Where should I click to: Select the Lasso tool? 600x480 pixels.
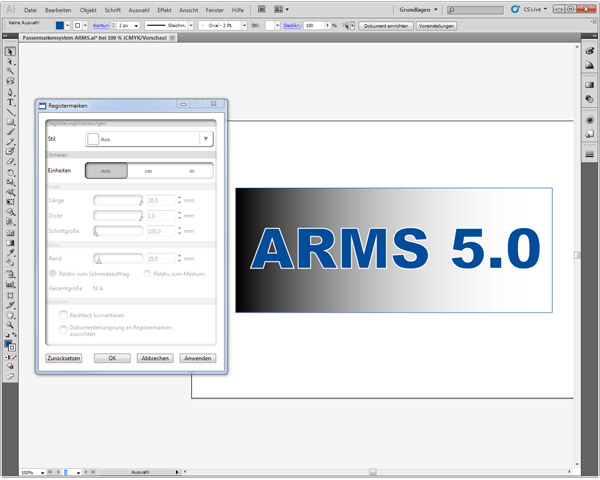click(10, 81)
